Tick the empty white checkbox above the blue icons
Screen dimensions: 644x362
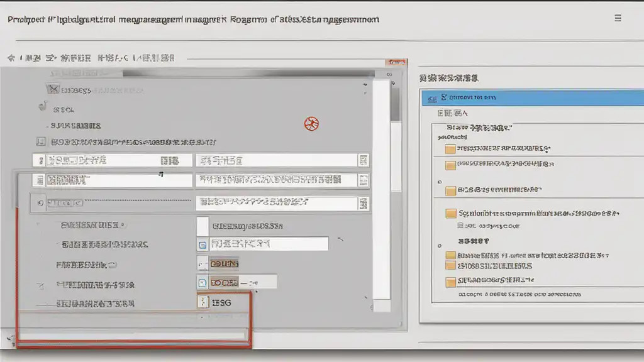coord(203,226)
